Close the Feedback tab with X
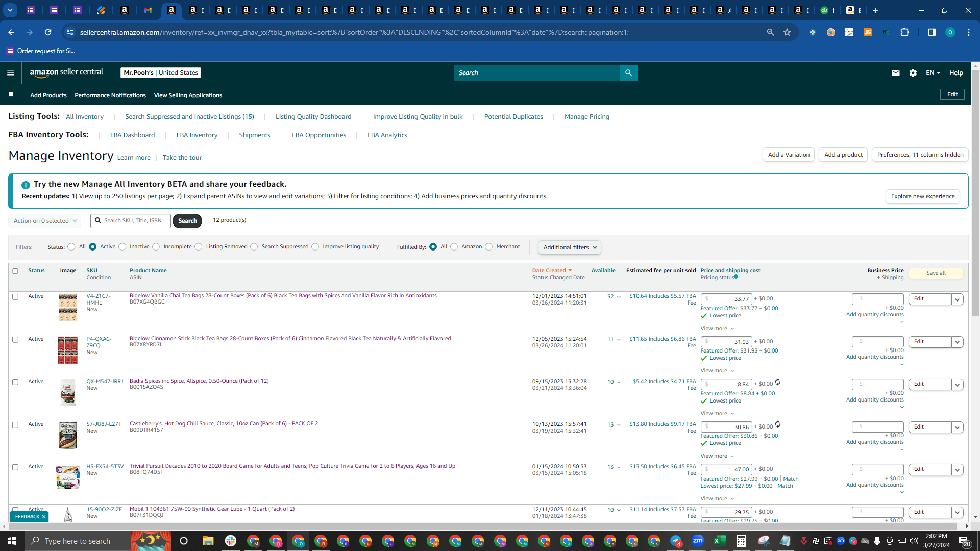This screenshot has width=980, height=551. coord(44,517)
